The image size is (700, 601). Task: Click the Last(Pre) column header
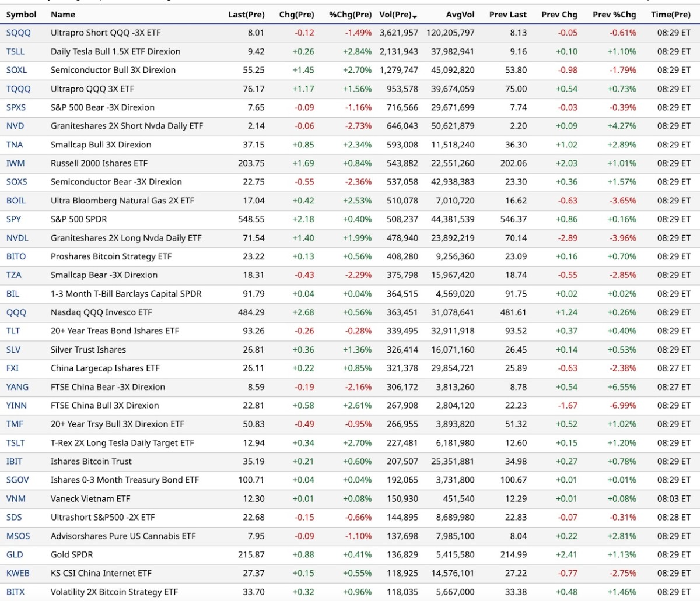246,15
